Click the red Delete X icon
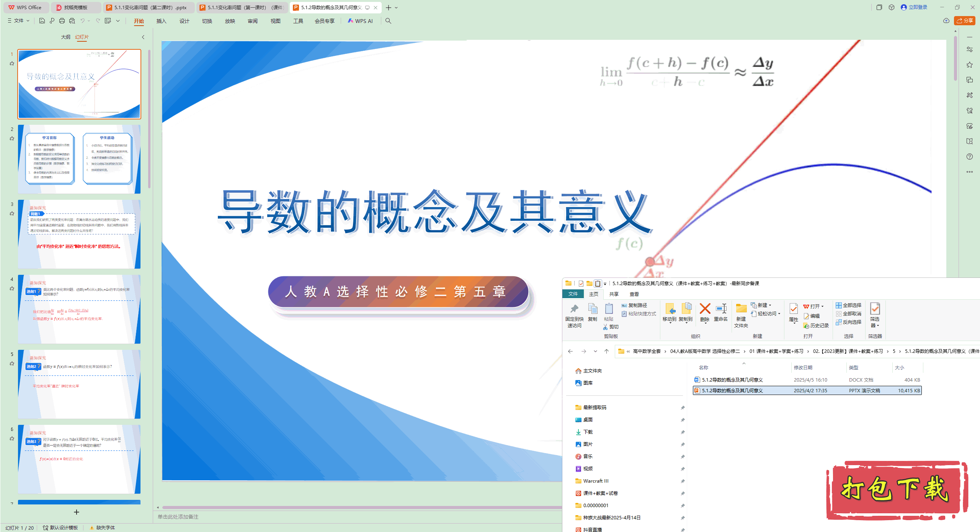Screen dimensions: 980x532 tap(705, 308)
